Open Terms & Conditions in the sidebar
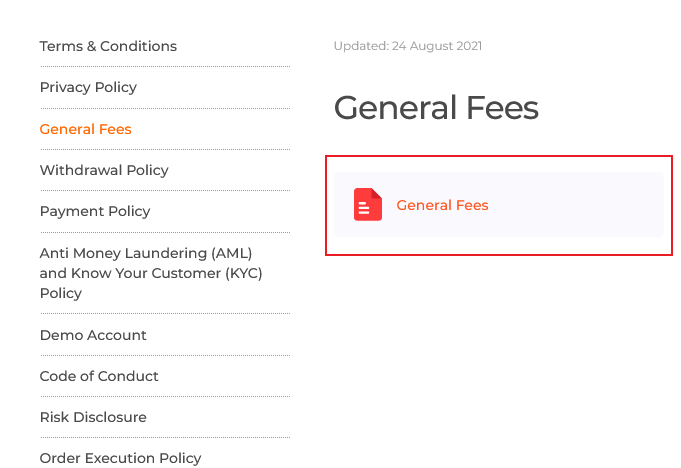Screen dimensions: 681x468 108,46
